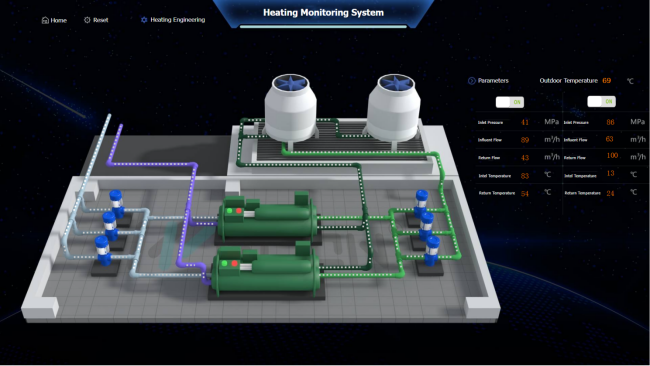650x366 pixels.
Task: Click the Reset circular icon
Action: click(x=87, y=20)
